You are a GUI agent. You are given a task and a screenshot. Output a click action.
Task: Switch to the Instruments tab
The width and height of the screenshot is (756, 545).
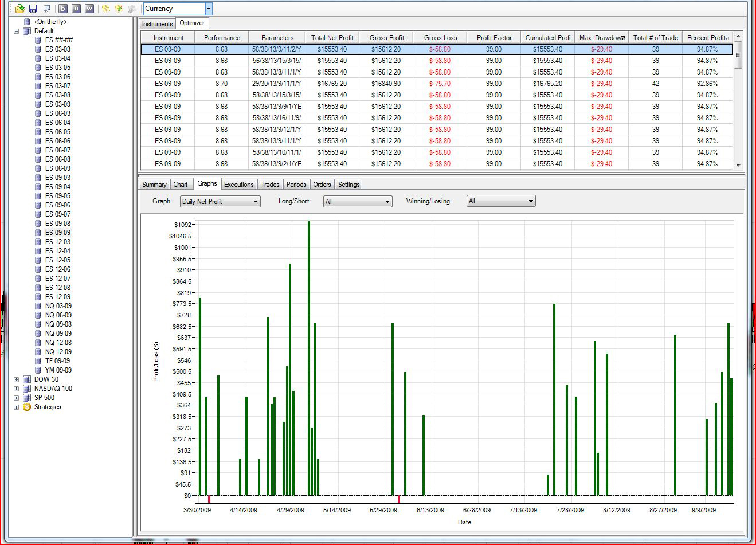(157, 24)
